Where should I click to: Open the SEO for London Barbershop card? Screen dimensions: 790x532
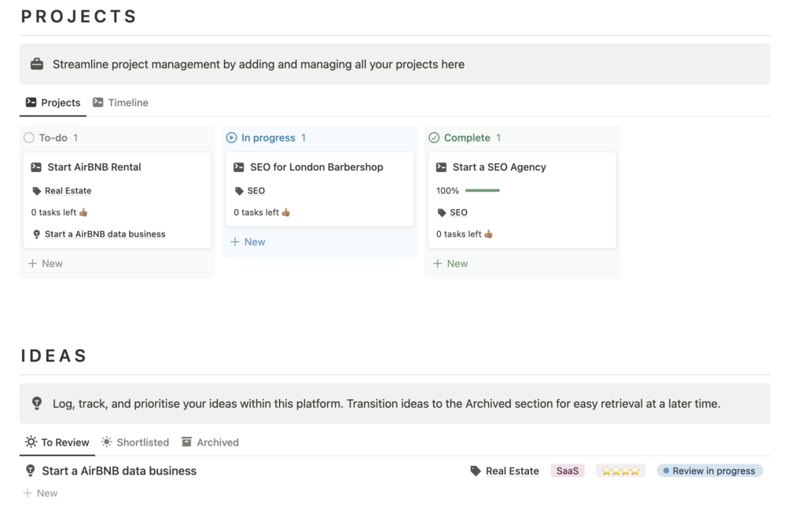tap(317, 167)
